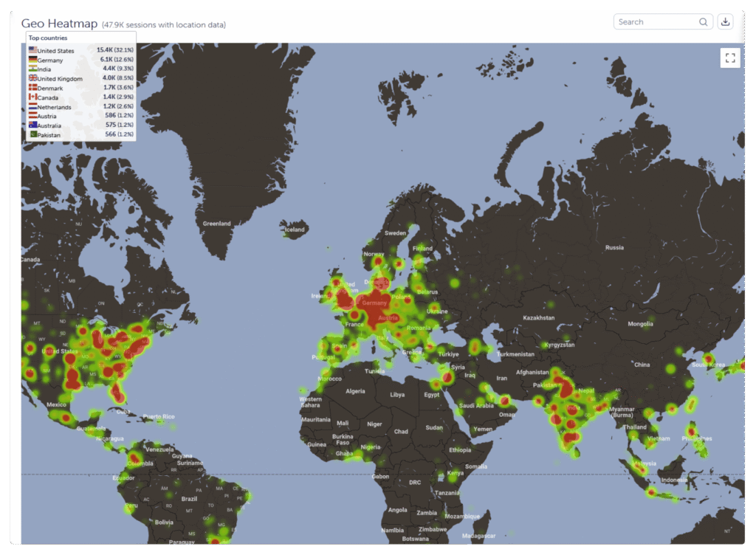Select the India legend entry
Image resolution: width=756 pixels, height=555 pixels.
pos(81,69)
